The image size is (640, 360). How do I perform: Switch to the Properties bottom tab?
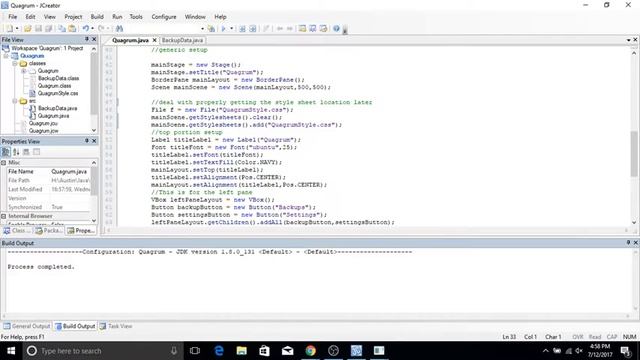point(81,231)
